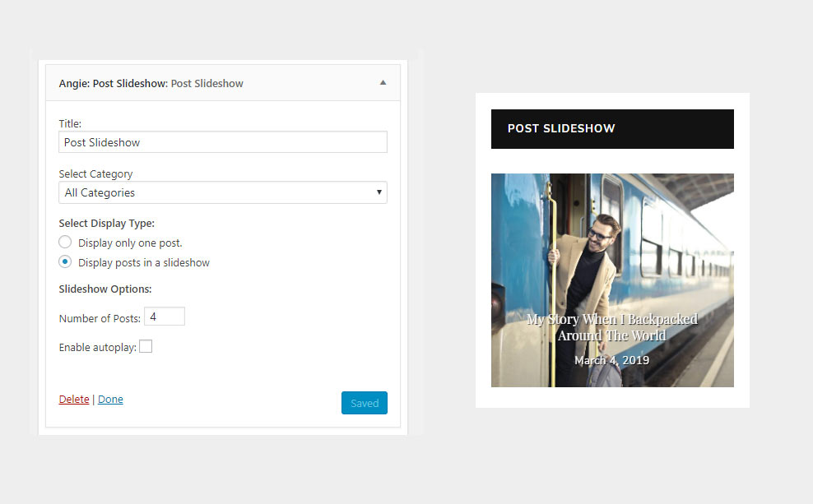Click the 'Title:' field label
This screenshot has width=813, height=504.
[70, 123]
